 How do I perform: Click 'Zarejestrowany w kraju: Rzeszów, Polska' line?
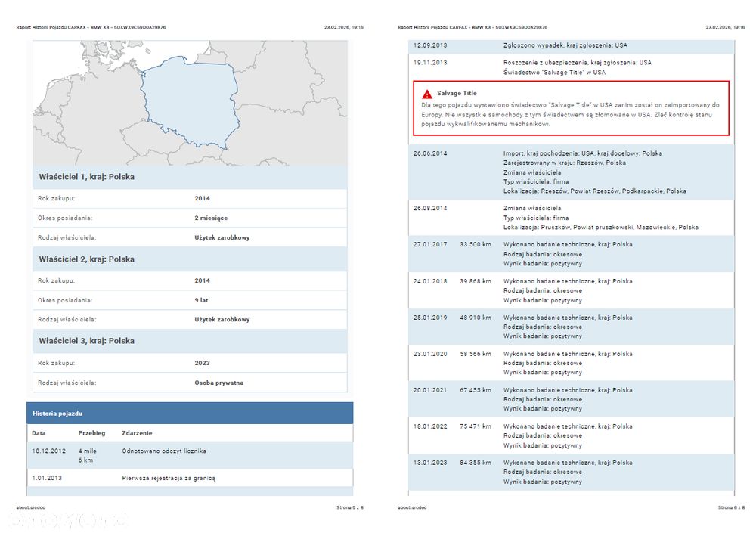[x=565, y=163]
